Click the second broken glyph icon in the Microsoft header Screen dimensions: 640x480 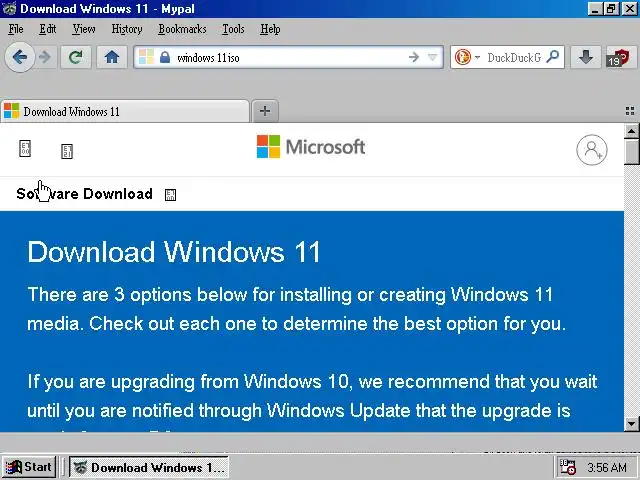[67, 151]
